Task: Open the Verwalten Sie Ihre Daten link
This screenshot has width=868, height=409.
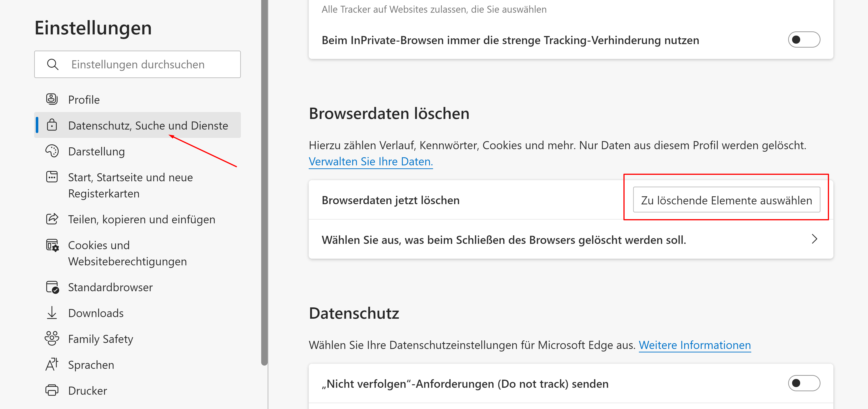Action: click(370, 161)
